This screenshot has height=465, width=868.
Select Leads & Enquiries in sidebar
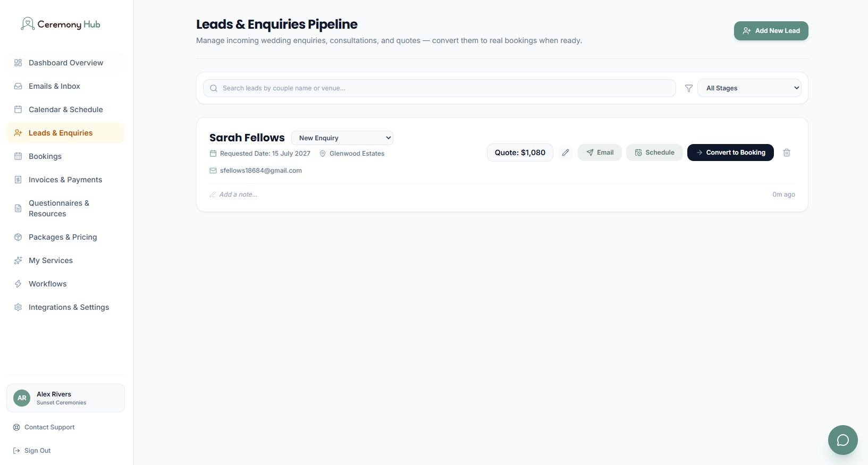[x=66, y=133]
